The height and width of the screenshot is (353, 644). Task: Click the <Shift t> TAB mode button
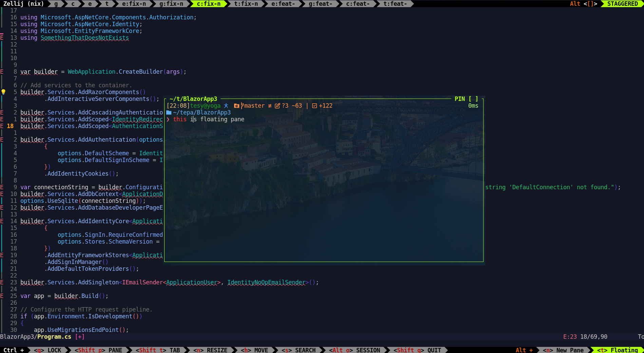(x=158, y=350)
